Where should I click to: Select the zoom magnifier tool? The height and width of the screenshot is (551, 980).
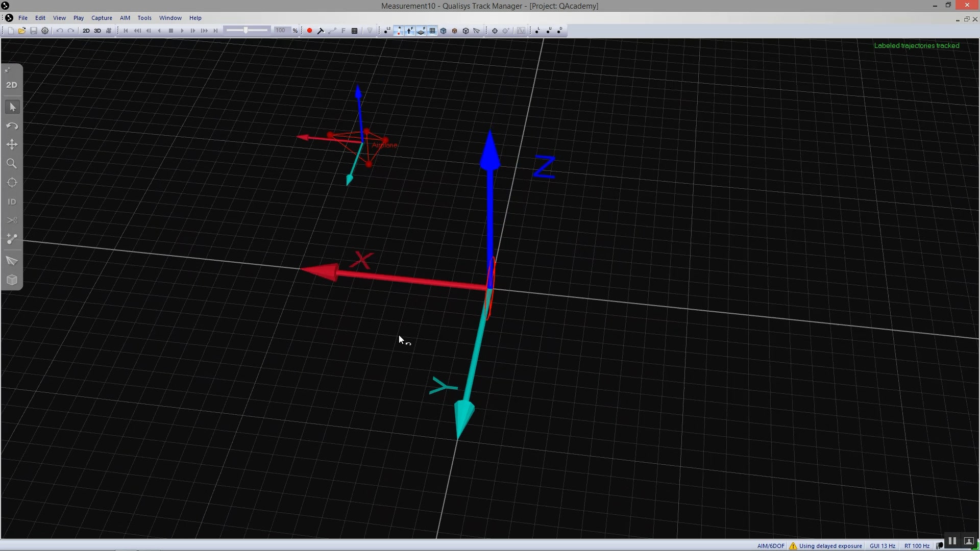[x=12, y=164]
